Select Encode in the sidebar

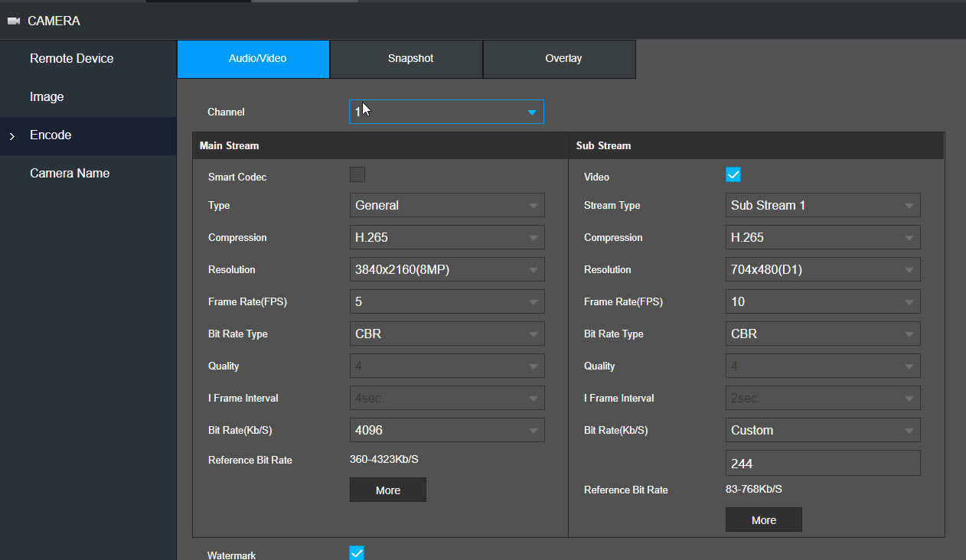pyautogui.click(x=88, y=135)
